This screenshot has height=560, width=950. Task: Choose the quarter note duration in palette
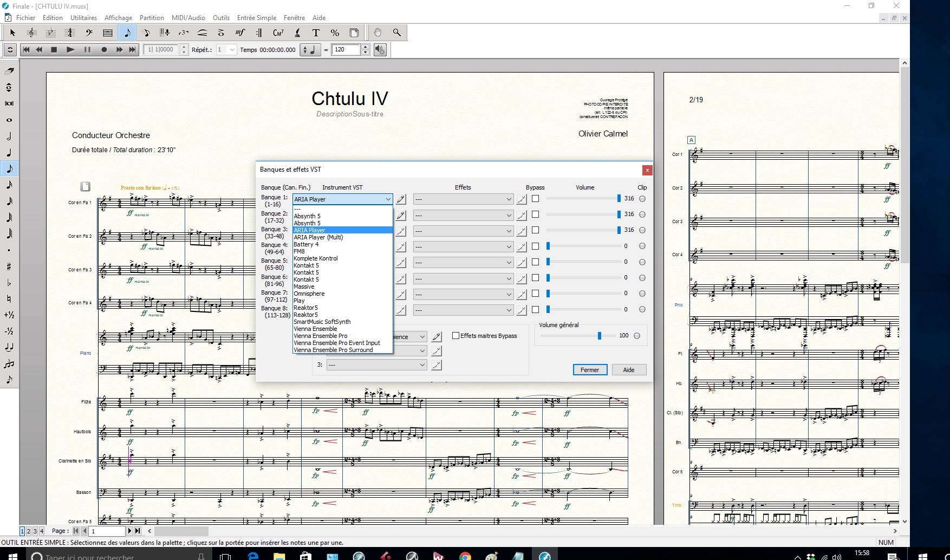(9, 152)
